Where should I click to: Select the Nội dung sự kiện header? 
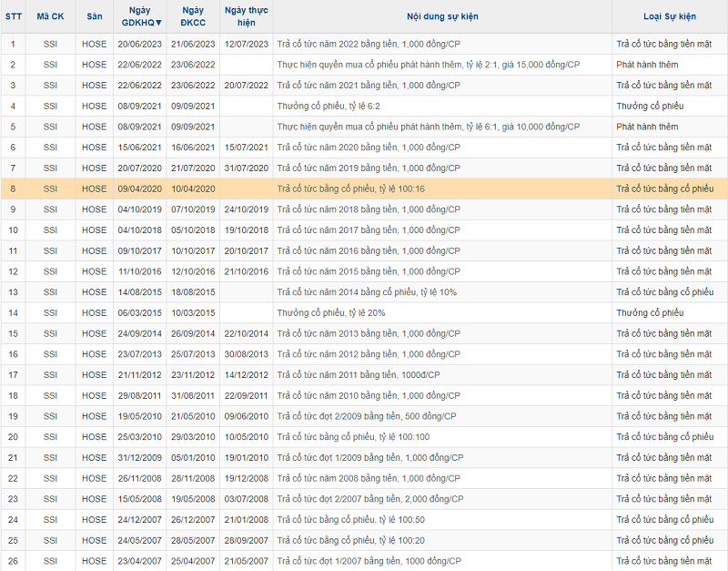tap(442, 16)
